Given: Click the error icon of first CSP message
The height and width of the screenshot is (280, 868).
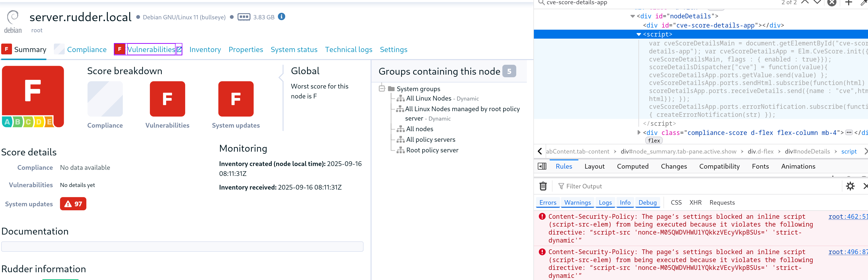Looking at the screenshot, I should point(542,217).
